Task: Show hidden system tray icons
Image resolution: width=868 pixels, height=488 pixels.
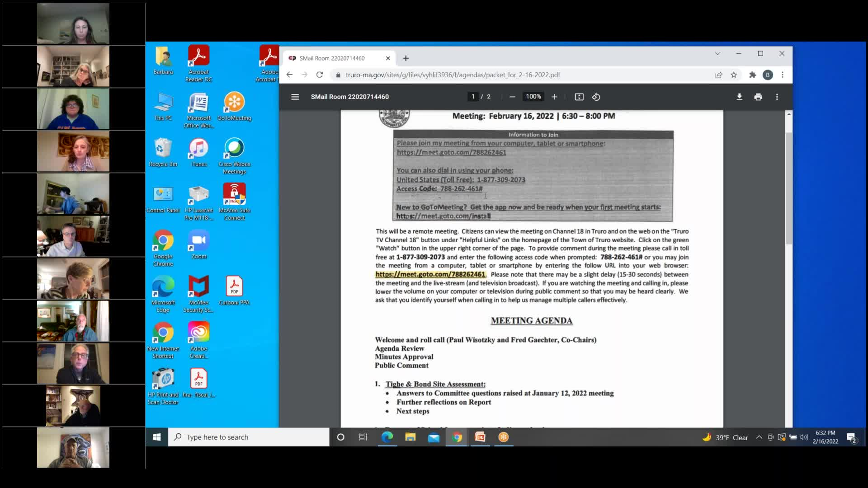Action: click(x=759, y=437)
